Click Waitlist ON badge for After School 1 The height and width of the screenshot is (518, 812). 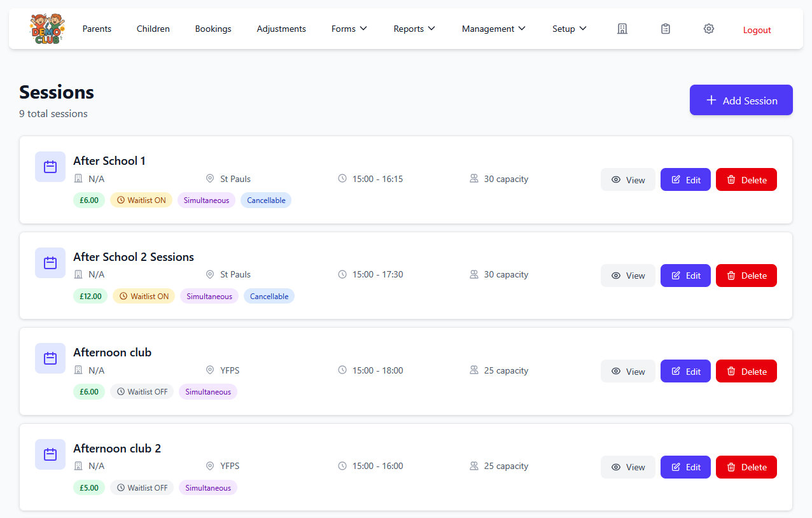tap(141, 200)
